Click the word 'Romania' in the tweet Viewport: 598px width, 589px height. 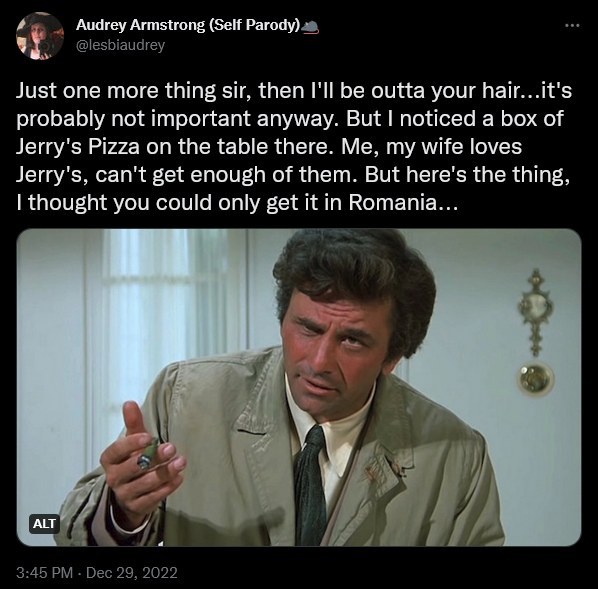click(x=392, y=202)
